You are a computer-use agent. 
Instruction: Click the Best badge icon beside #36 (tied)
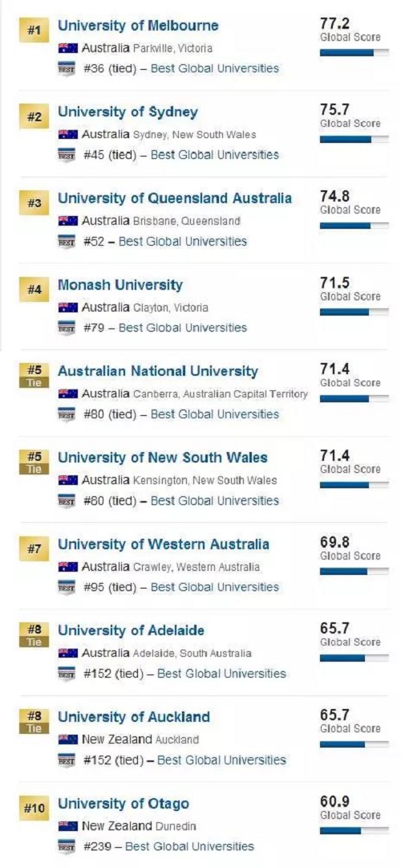click(x=66, y=69)
